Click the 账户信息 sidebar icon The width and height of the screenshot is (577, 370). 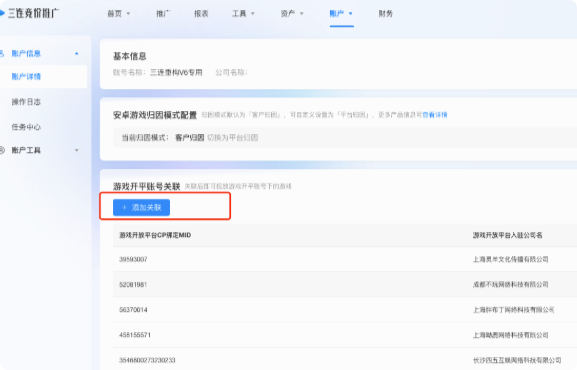point(2,54)
